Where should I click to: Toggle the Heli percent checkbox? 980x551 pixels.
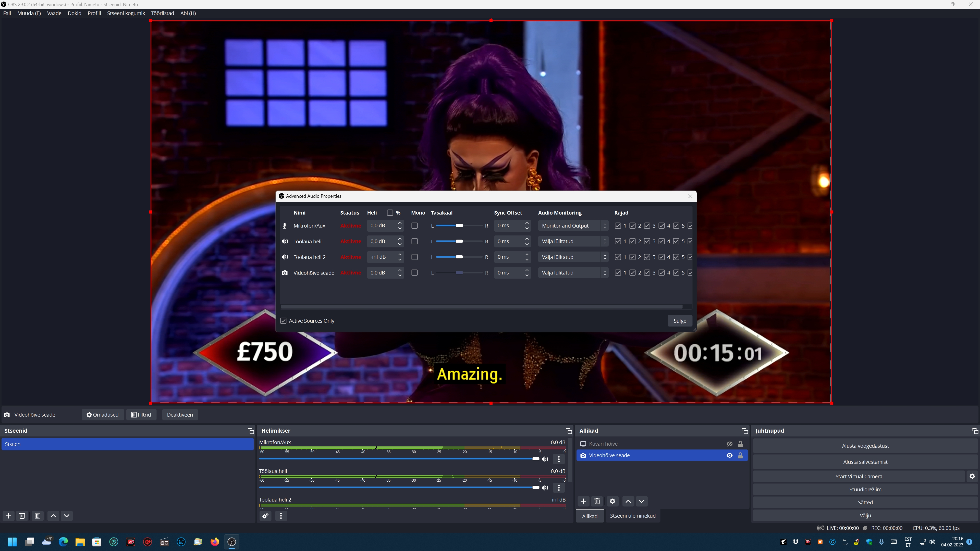[390, 212]
